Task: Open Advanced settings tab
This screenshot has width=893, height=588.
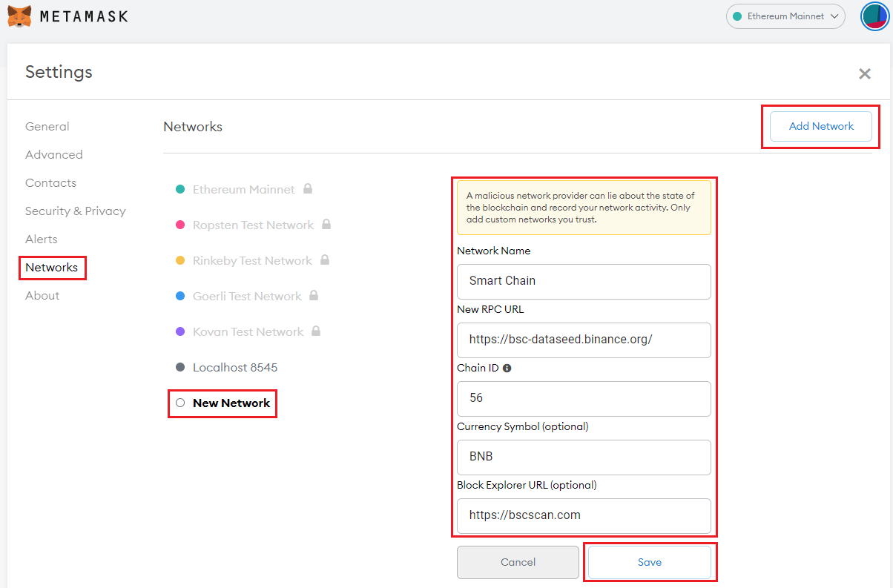Action: pyautogui.click(x=54, y=155)
